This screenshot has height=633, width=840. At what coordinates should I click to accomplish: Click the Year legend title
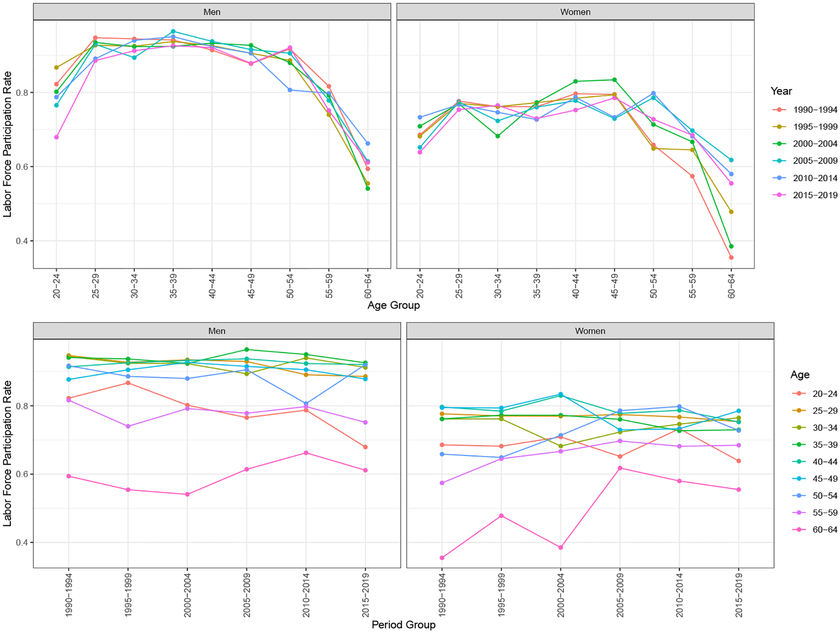click(781, 91)
